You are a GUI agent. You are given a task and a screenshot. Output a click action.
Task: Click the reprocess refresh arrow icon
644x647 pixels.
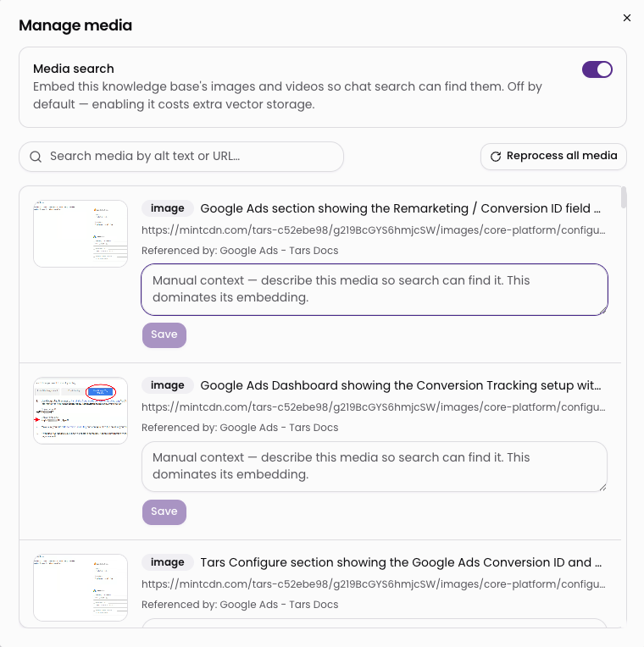click(x=496, y=157)
